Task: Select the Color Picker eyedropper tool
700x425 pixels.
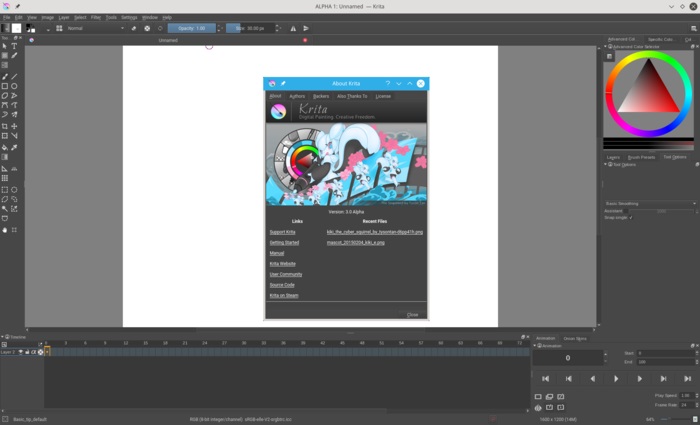Action: (14, 147)
